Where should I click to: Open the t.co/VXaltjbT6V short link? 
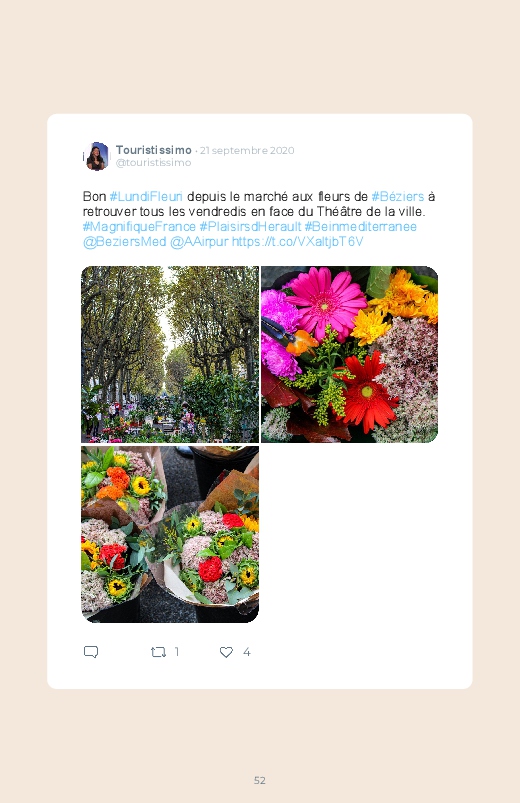click(298, 242)
